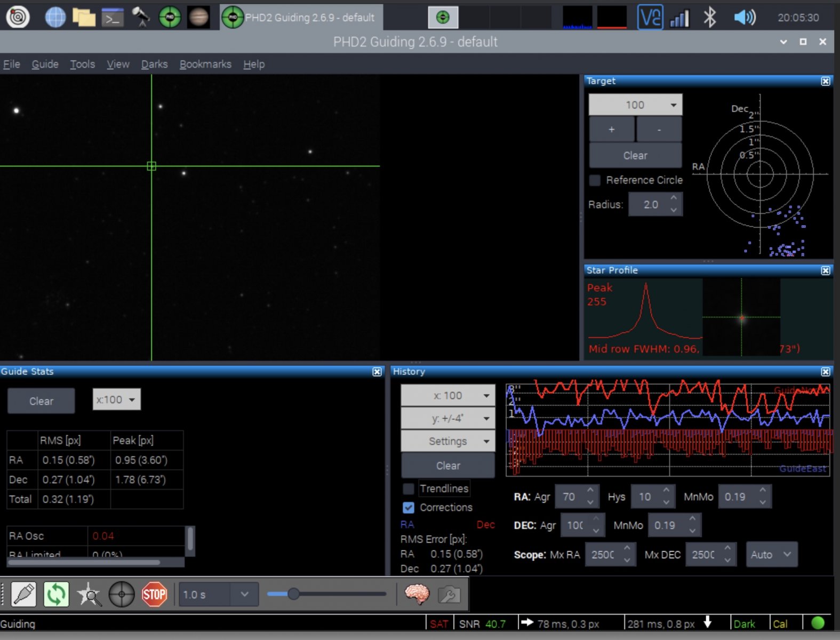Open the History y: +/-4" dropdown

[448, 419]
